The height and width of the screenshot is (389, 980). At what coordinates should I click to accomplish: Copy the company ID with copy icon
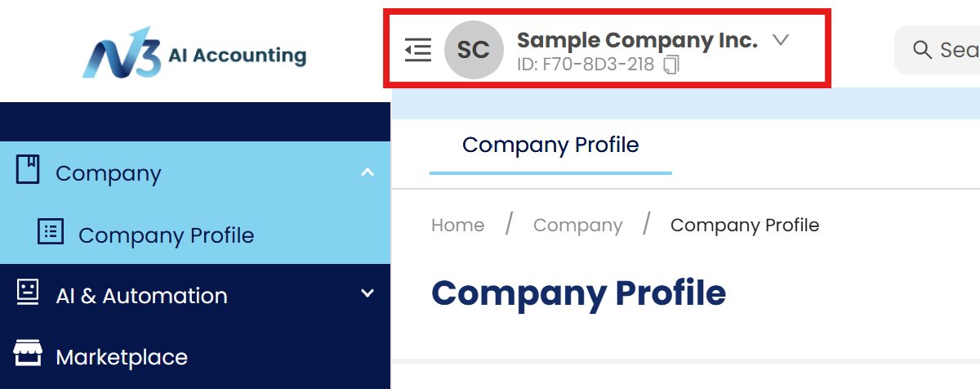point(671,65)
